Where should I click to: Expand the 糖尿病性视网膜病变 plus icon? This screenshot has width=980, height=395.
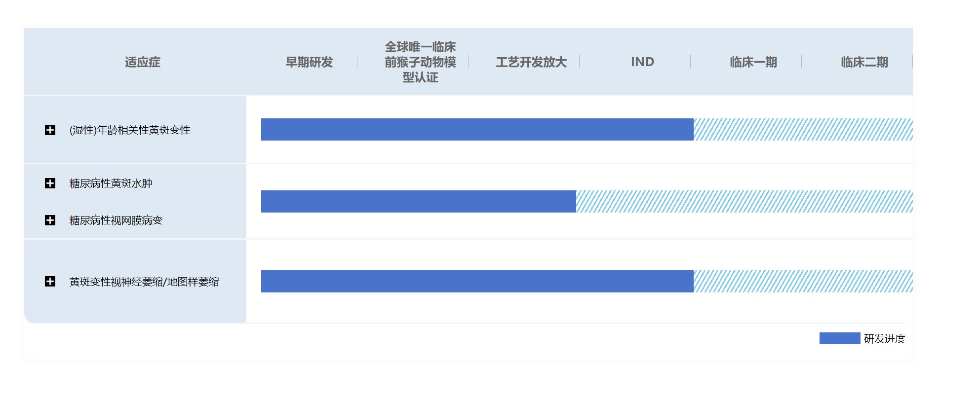50,220
